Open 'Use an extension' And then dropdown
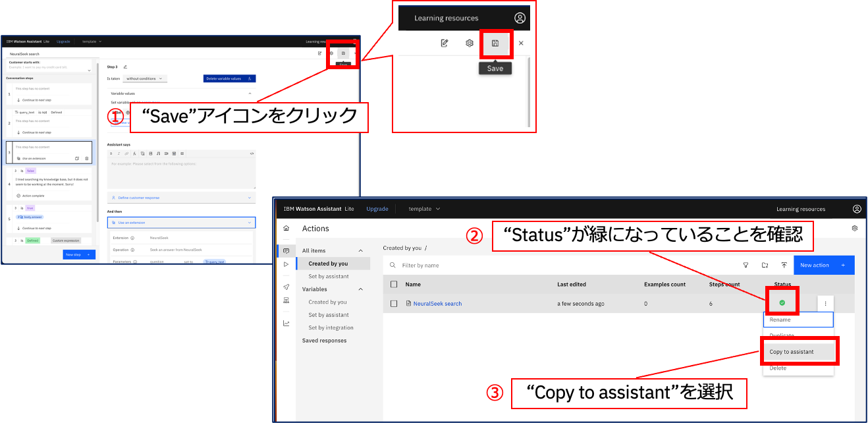868x423 pixels. (x=181, y=222)
